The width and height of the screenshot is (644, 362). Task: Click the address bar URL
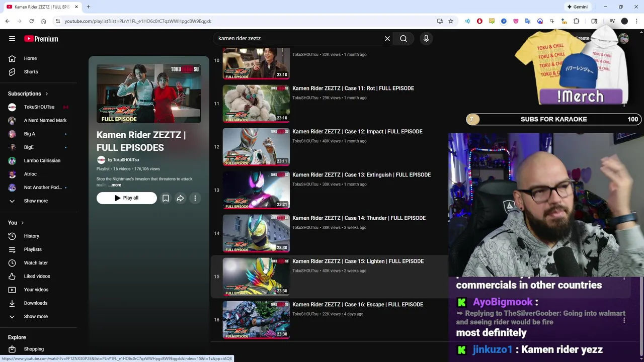138,21
